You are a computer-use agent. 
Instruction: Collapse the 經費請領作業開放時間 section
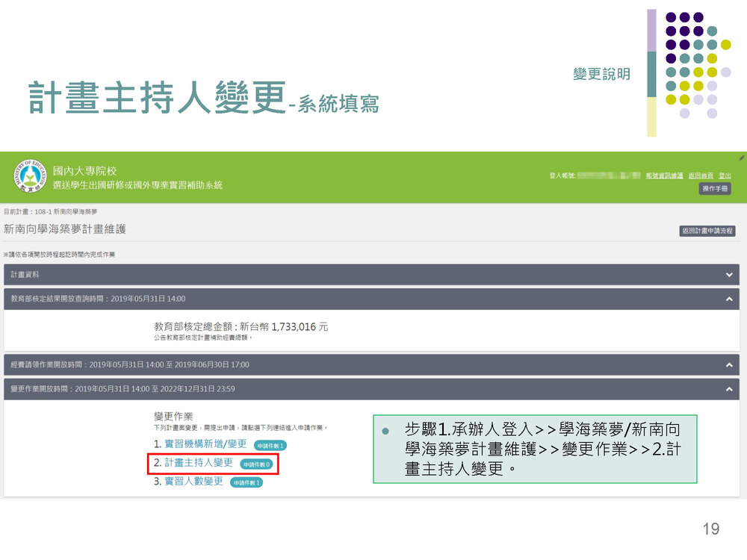[729, 365]
